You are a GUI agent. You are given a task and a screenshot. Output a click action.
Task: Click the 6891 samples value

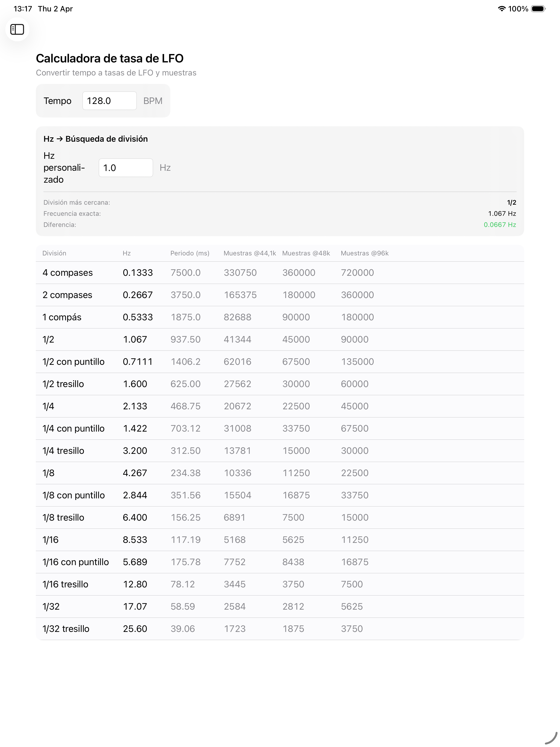pos(235,517)
